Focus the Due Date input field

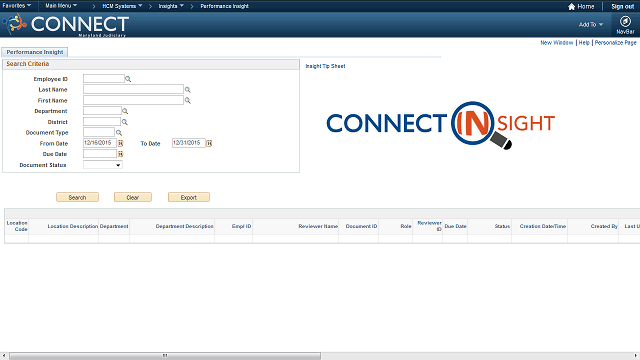coord(100,154)
